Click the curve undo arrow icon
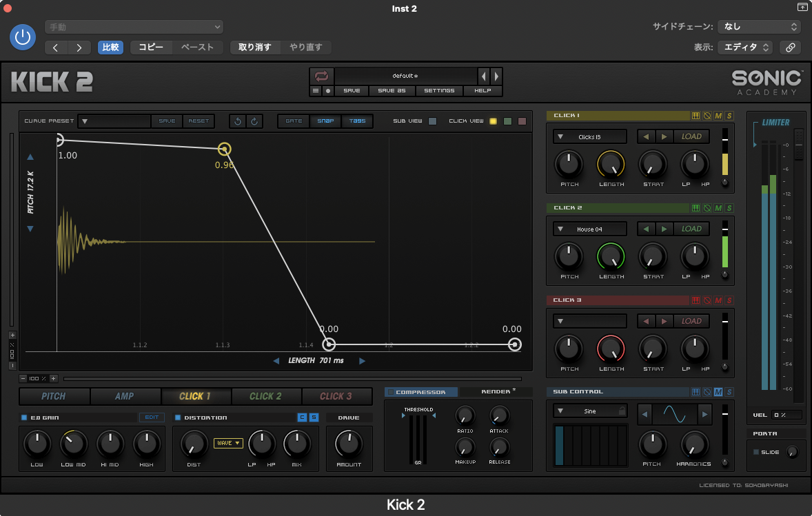 point(238,121)
